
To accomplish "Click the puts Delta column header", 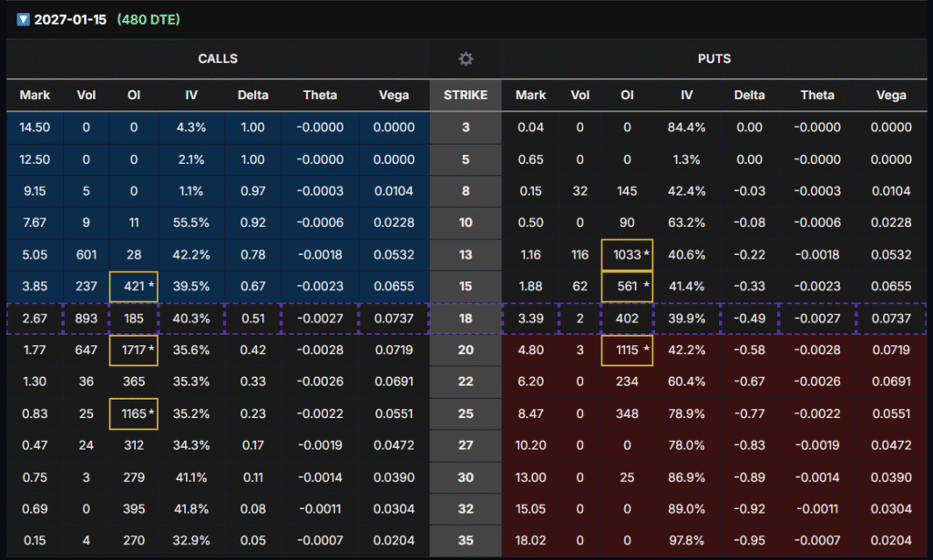I will [x=749, y=95].
